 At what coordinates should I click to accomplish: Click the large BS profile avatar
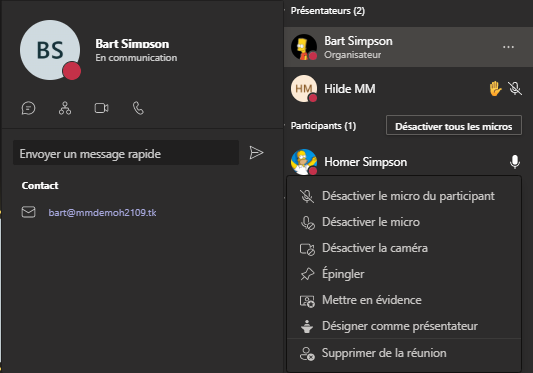click(x=50, y=50)
